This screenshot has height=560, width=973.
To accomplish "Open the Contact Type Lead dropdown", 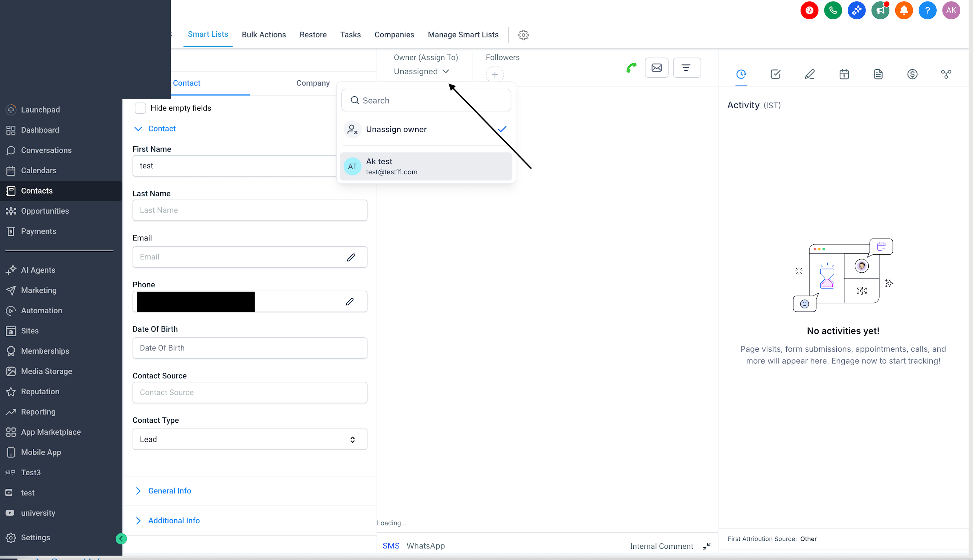I will pyautogui.click(x=250, y=439).
